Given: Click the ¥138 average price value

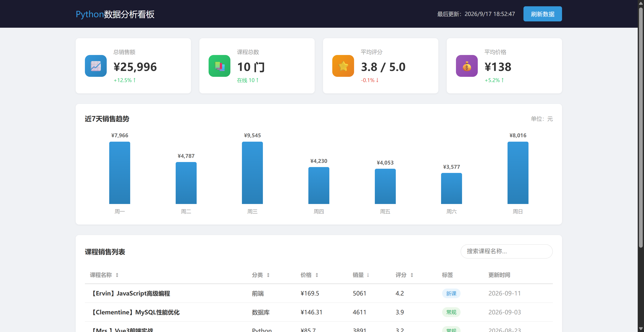Looking at the screenshot, I should pos(498,67).
